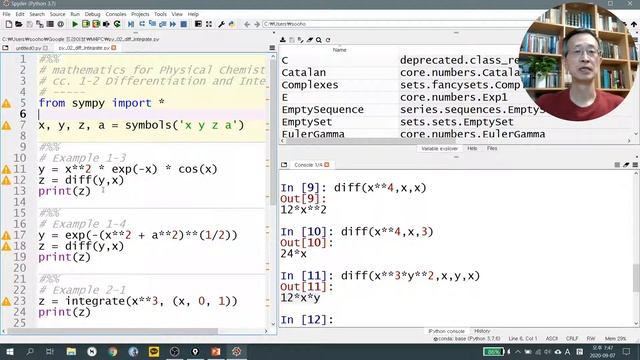640x360 pixels.
Task: Interrupt kernel using console stop square
Action: point(617,165)
